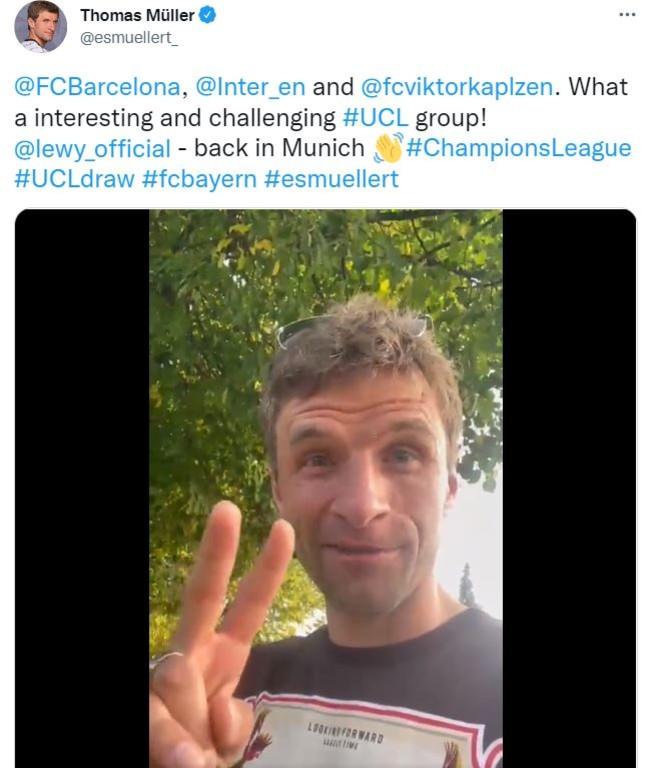Open the @Inter_en mention
Viewport: 650px width, 768px height.
(x=250, y=87)
